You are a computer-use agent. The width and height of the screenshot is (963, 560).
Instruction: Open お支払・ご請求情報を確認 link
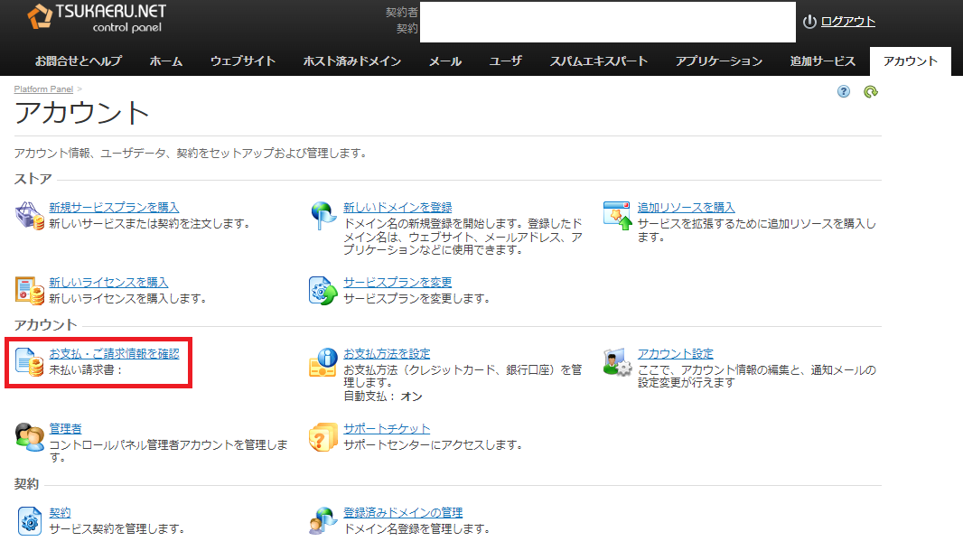(x=114, y=354)
